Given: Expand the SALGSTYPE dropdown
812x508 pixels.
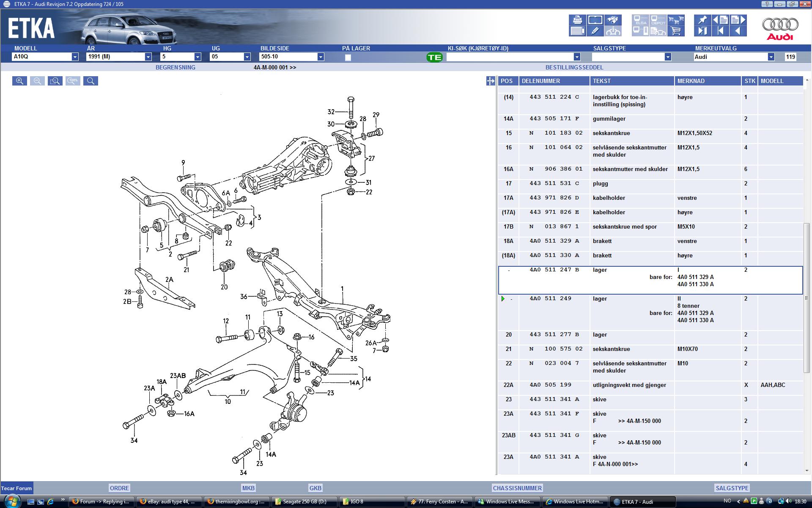Looking at the screenshot, I should [668, 57].
